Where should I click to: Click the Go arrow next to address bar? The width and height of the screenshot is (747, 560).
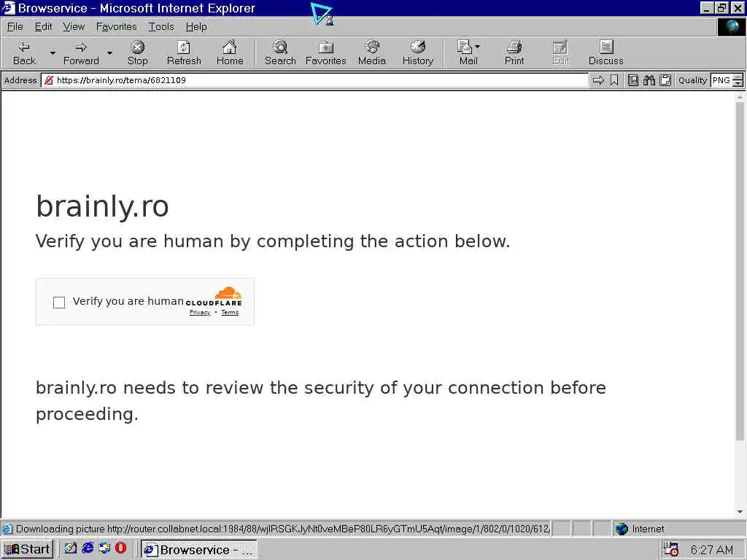point(598,80)
